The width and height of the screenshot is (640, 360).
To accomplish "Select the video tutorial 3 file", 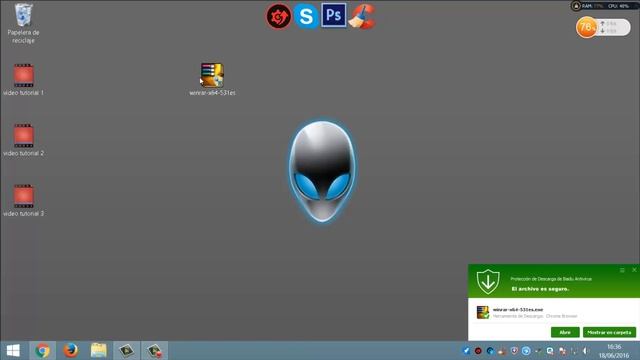I will pos(23,201).
